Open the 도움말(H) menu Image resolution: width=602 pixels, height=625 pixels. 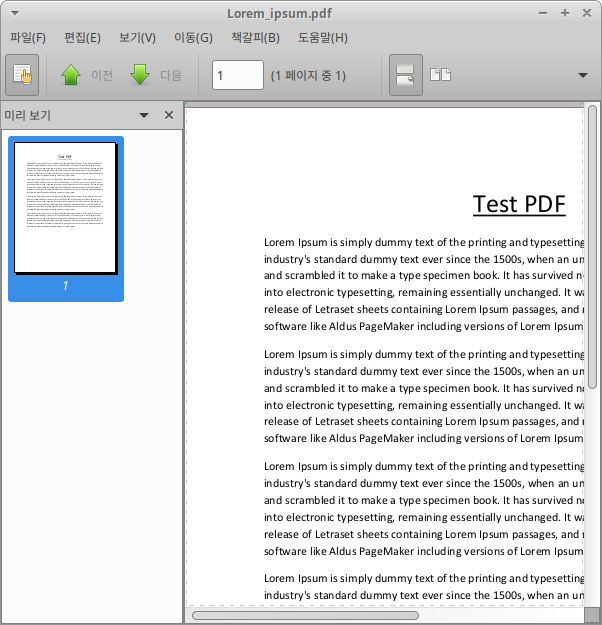pyautogui.click(x=322, y=38)
